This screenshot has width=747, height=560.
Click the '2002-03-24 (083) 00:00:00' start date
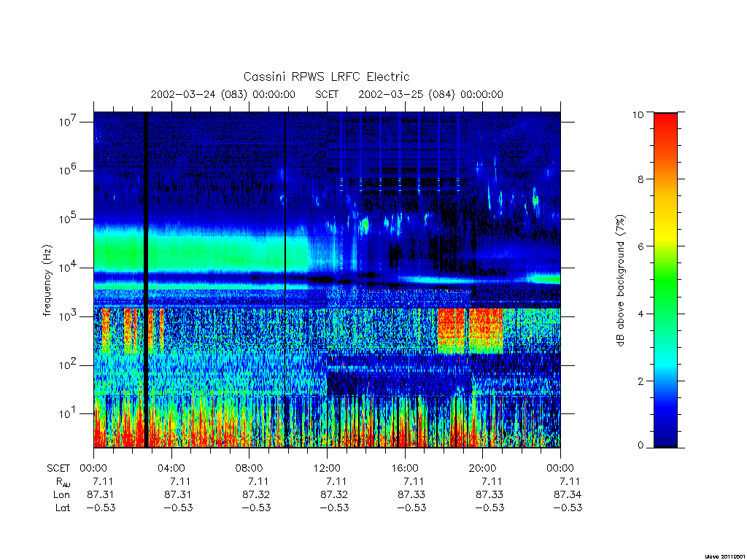tap(223, 94)
